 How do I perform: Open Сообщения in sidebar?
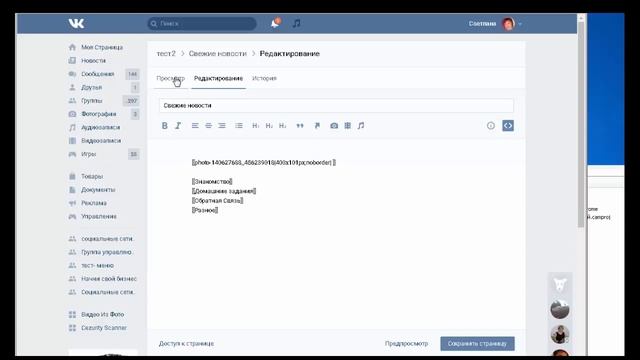(x=97, y=74)
